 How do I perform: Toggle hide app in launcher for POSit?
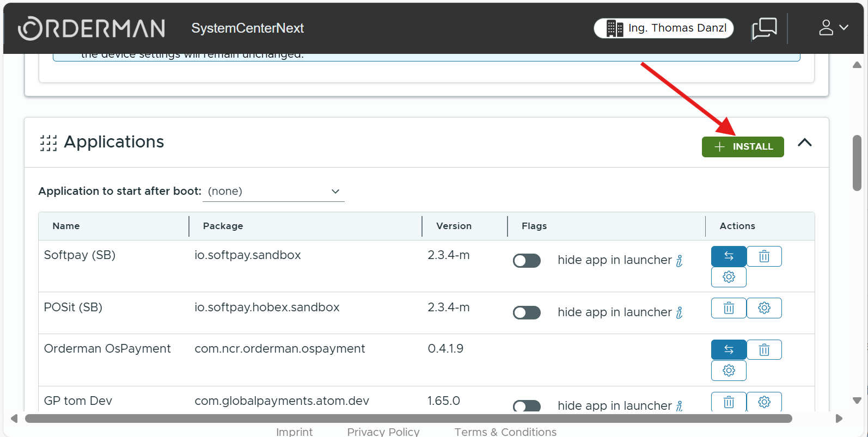pyautogui.click(x=527, y=313)
